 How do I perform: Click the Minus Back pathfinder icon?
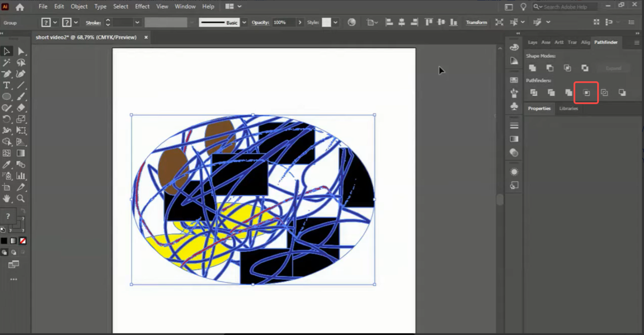pyautogui.click(x=622, y=92)
